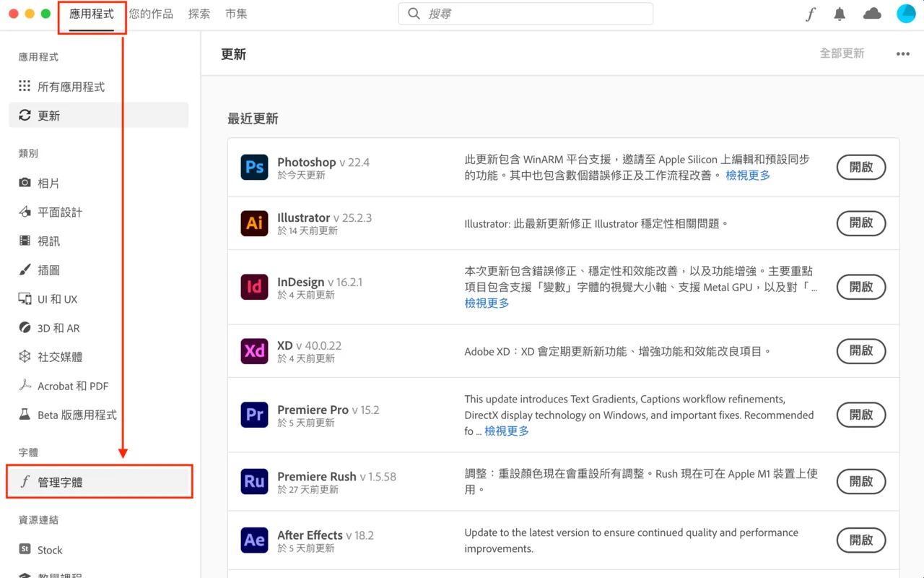The image size is (924, 578).
Task: Click 檢視更多 link in Photoshop description
Action: (748, 176)
